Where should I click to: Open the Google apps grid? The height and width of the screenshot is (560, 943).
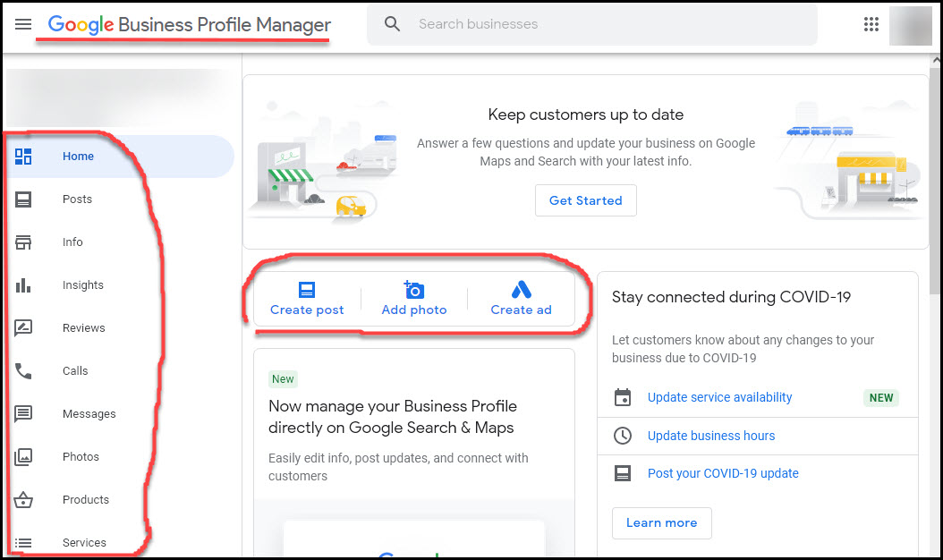coord(871,24)
